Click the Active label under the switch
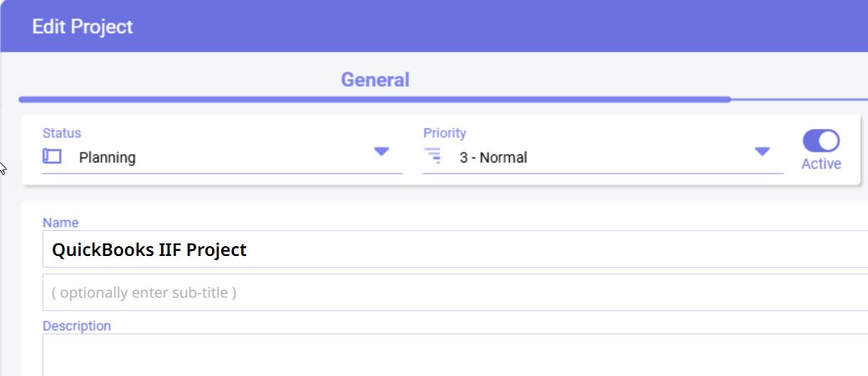 [820, 164]
